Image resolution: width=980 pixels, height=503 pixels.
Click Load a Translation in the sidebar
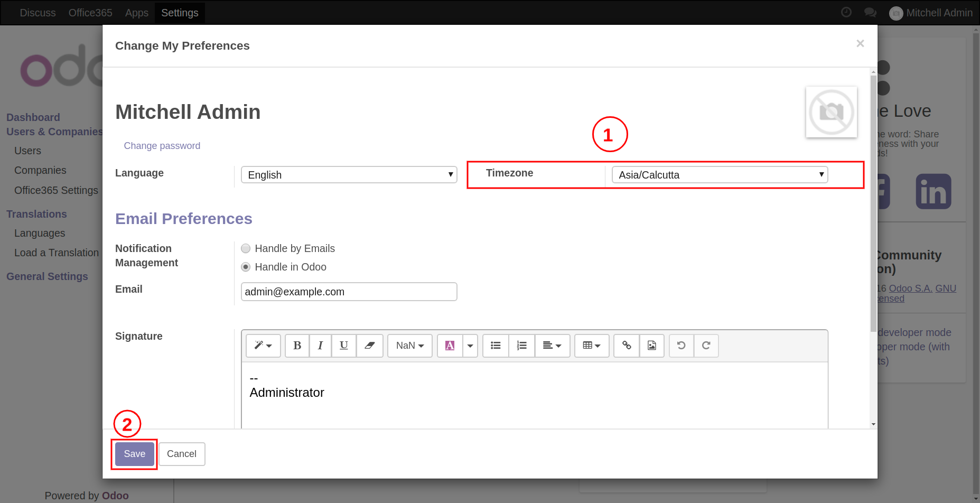point(57,253)
